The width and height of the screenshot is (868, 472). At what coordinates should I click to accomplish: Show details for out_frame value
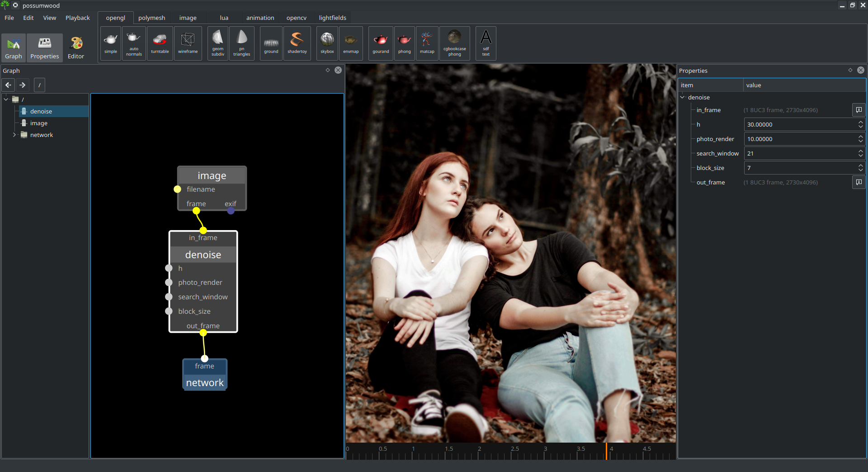click(859, 182)
